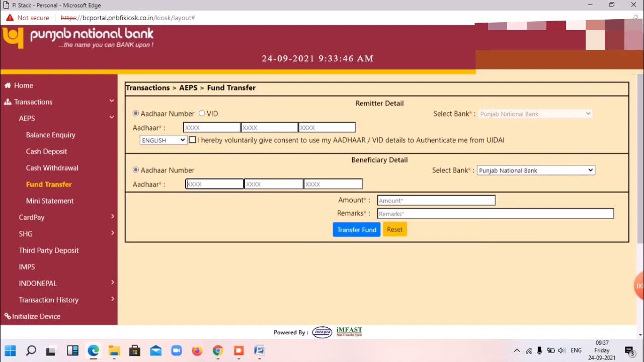The width and height of the screenshot is (644, 362).
Task: Open the Windows Start menu
Action: (10, 350)
